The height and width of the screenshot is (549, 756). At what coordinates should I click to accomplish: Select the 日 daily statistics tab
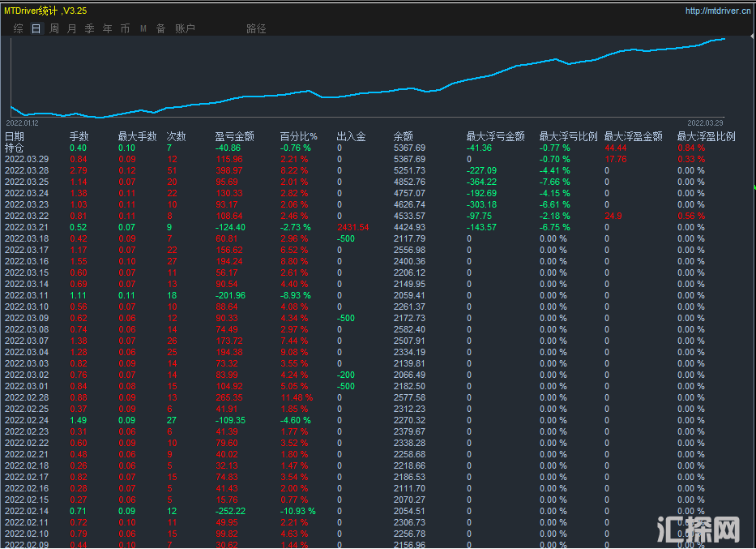click(x=36, y=28)
